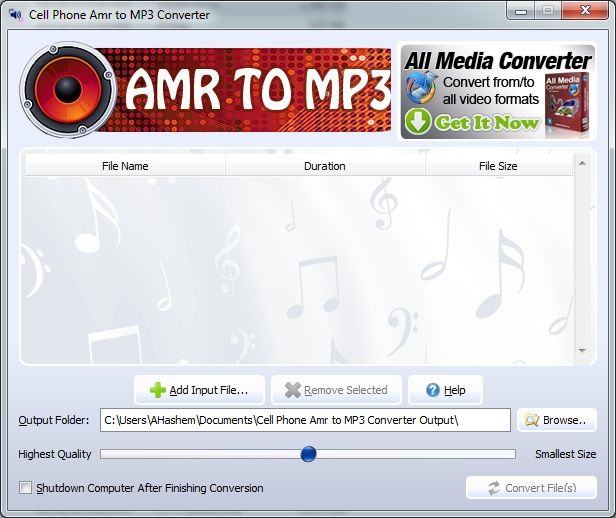Sort by the File Name column header
The width and height of the screenshot is (616, 518).
click(125, 166)
